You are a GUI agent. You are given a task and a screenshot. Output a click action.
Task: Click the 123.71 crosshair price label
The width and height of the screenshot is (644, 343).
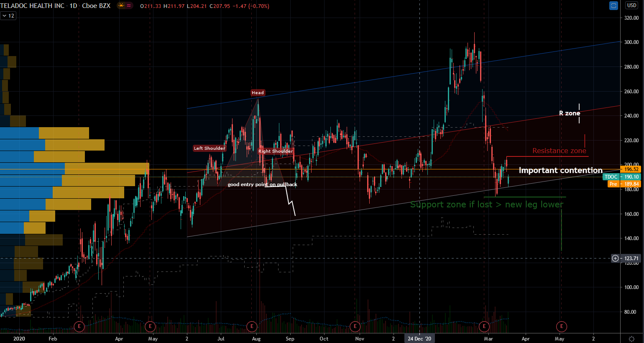631,259
